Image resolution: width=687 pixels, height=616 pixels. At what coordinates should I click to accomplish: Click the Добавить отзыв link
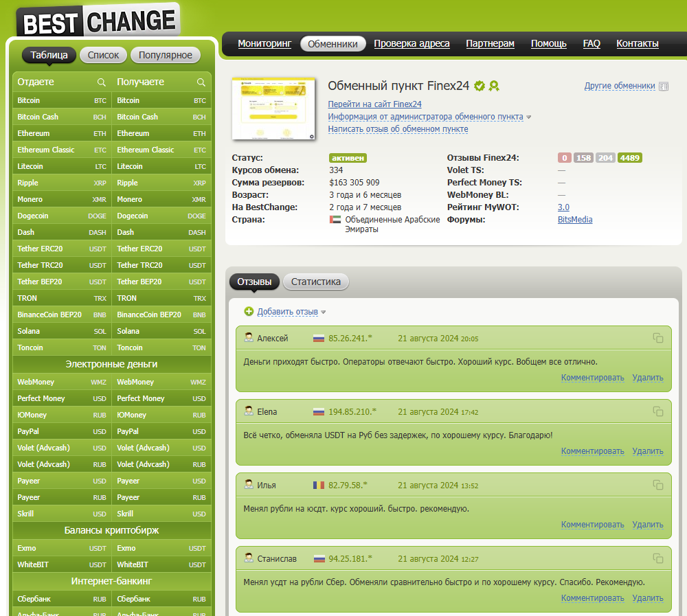coord(287,312)
